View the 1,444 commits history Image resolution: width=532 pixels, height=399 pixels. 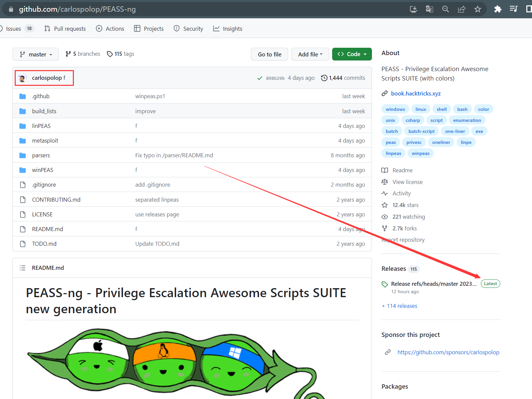(343, 78)
